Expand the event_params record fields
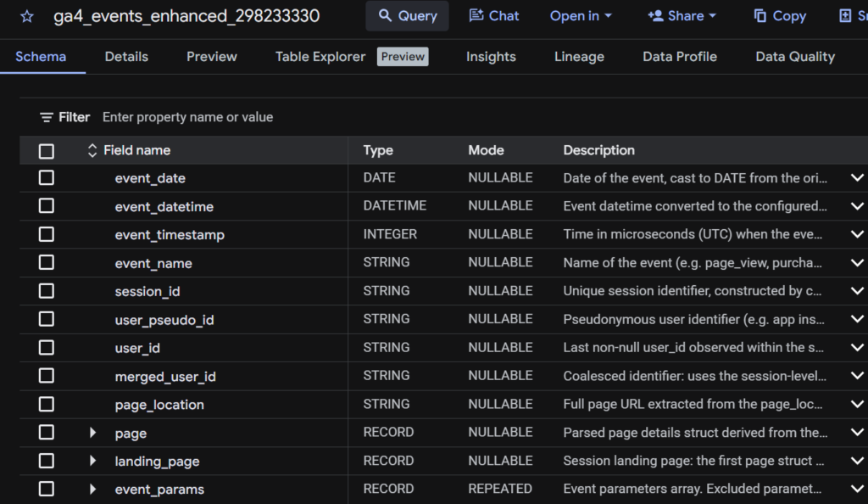The height and width of the screenshot is (504, 868). (x=92, y=489)
